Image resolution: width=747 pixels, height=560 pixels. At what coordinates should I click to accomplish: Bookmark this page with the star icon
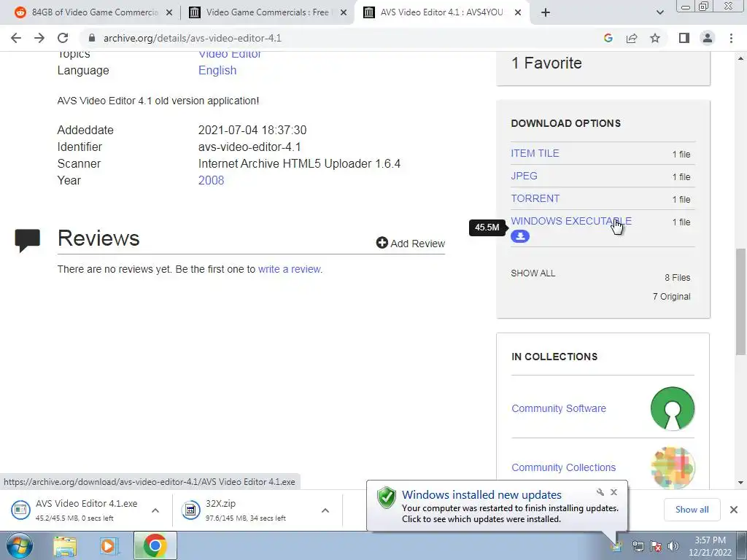(x=655, y=38)
